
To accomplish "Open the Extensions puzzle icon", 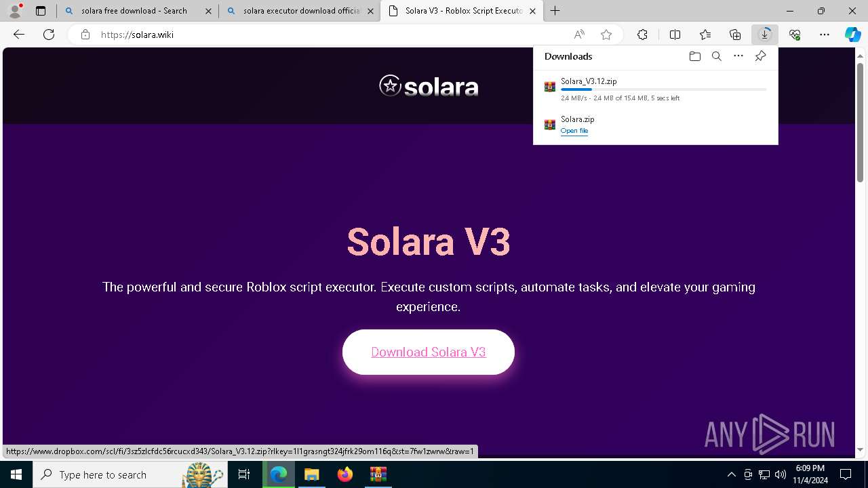I will point(642,35).
